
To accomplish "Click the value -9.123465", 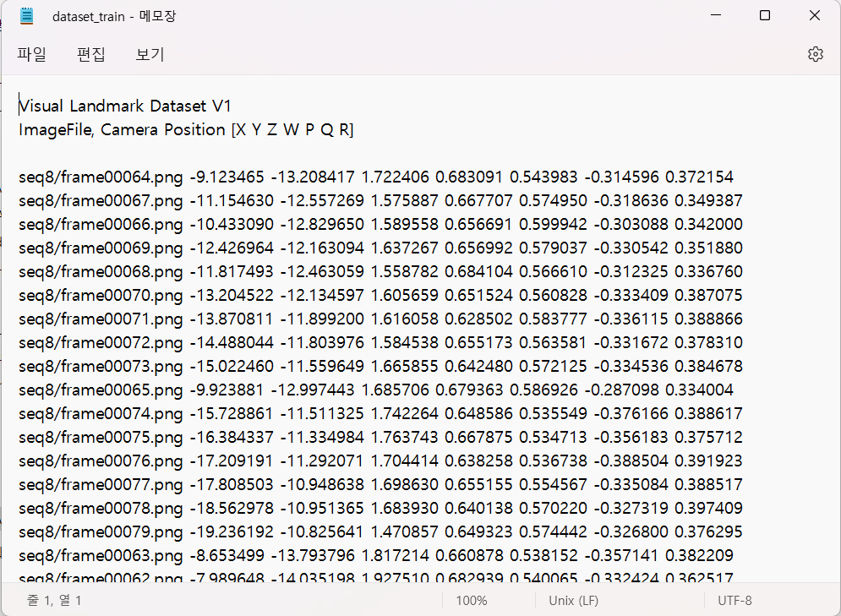I will (227, 177).
